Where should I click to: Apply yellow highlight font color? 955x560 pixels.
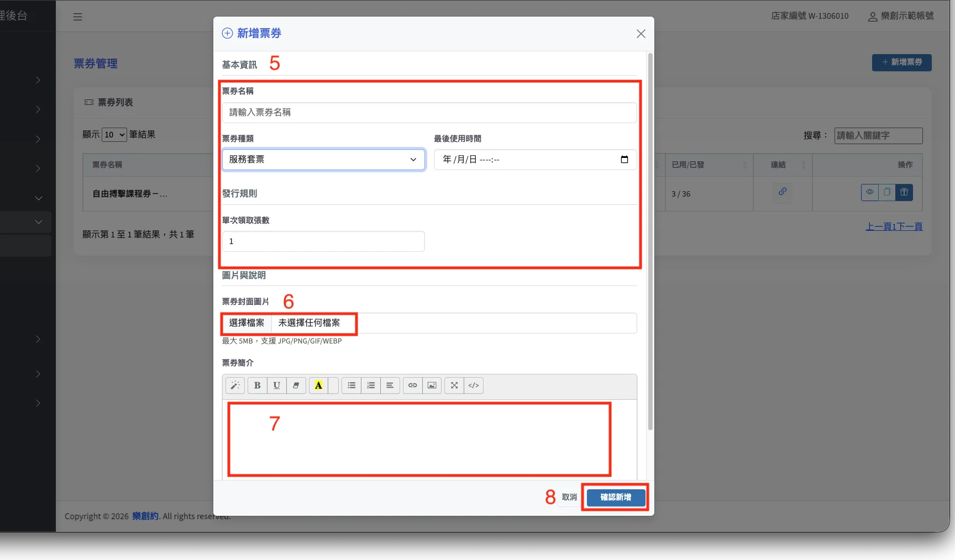click(318, 385)
